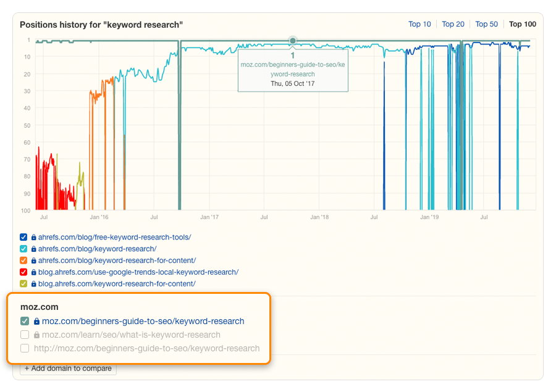The width and height of the screenshot is (556, 392).
Task: Toggle the use-google-trends-local-keyword-research checkbox
Action: [23, 272]
